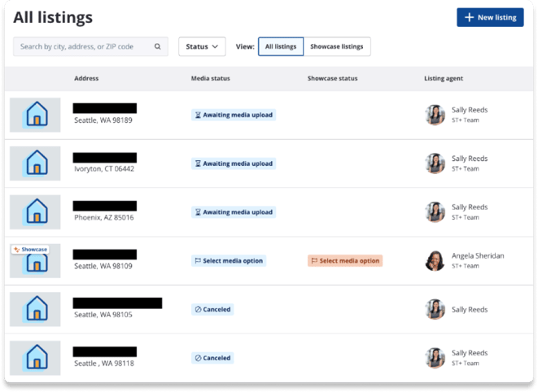Click house icon for Ivoryton listing

pos(35,163)
